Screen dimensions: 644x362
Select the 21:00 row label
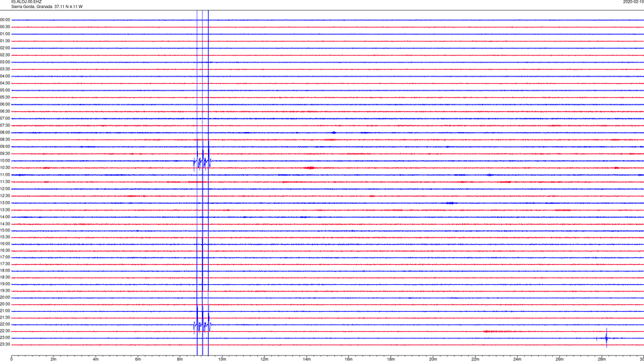point(5,311)
